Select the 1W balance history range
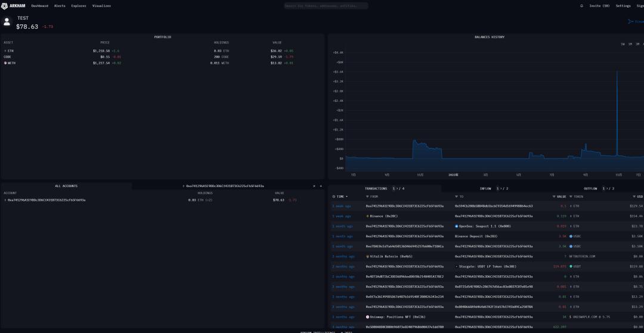 click(x=623, y=44)
